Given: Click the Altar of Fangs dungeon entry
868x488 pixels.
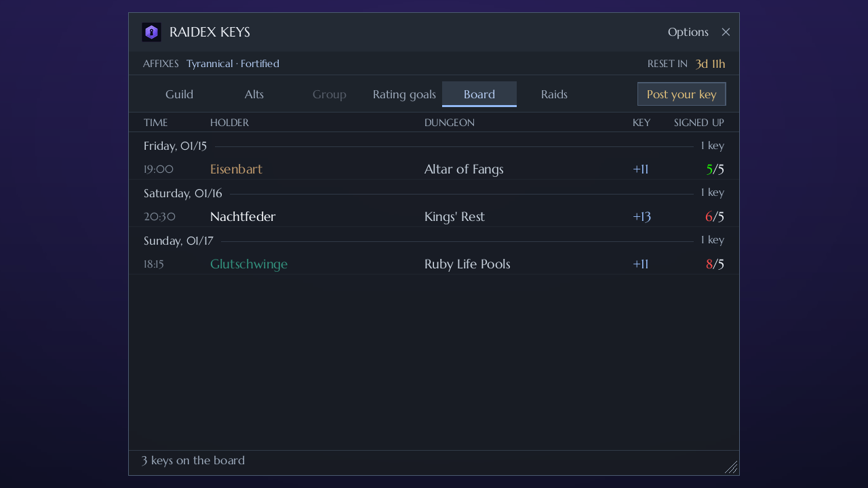Looking at the screenshot, I should pos(464,169).
